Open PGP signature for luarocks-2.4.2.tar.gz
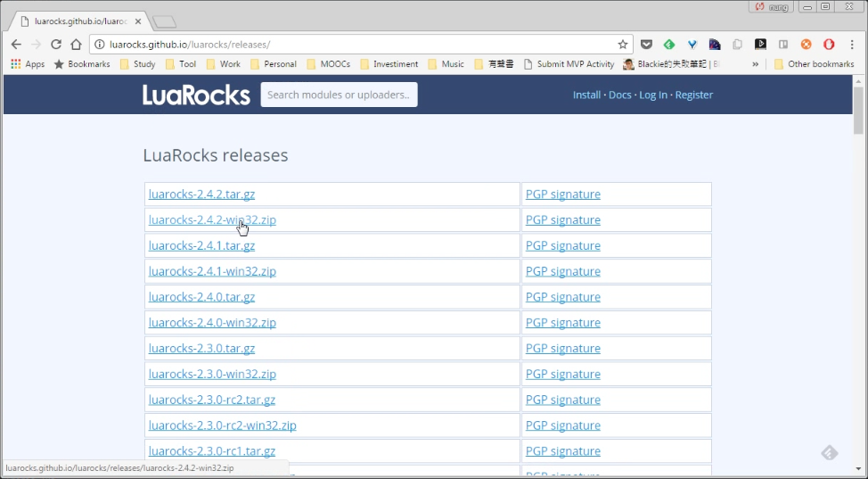This screenshot has width=868, height=479. [x=563, y=194]
